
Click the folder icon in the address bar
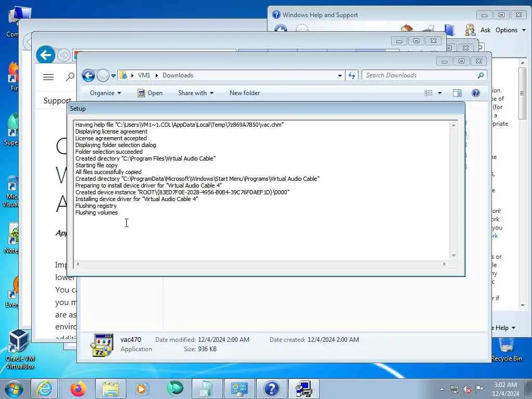tap(124, 75)
